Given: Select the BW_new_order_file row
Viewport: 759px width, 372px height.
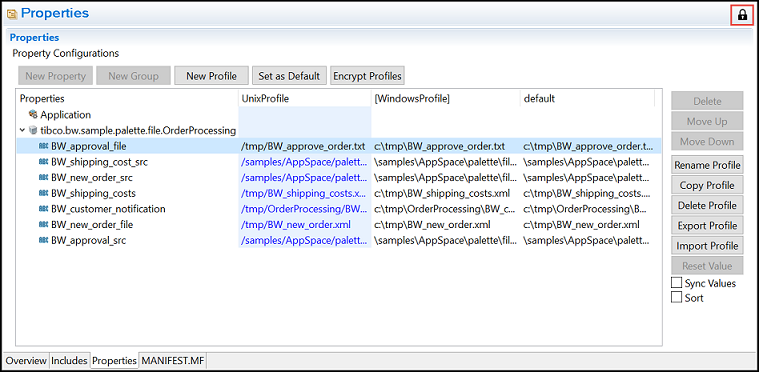Looking at the screenshot, I should coord(339,224).
